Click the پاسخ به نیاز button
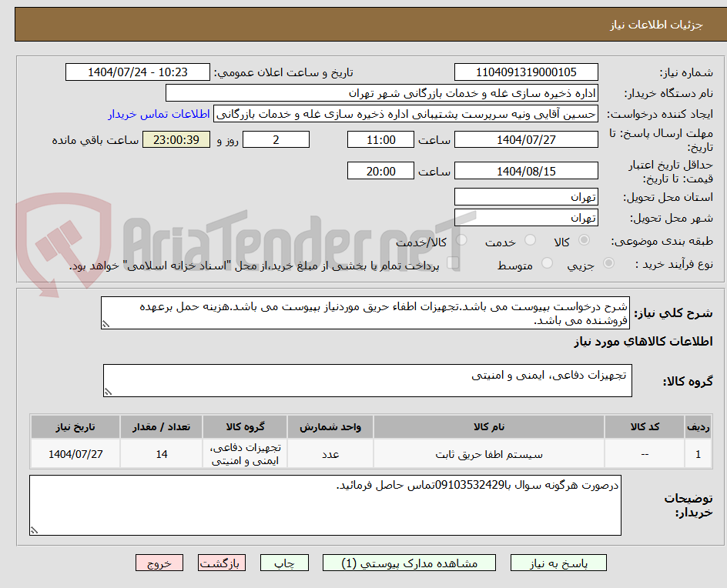 point(558,563)
